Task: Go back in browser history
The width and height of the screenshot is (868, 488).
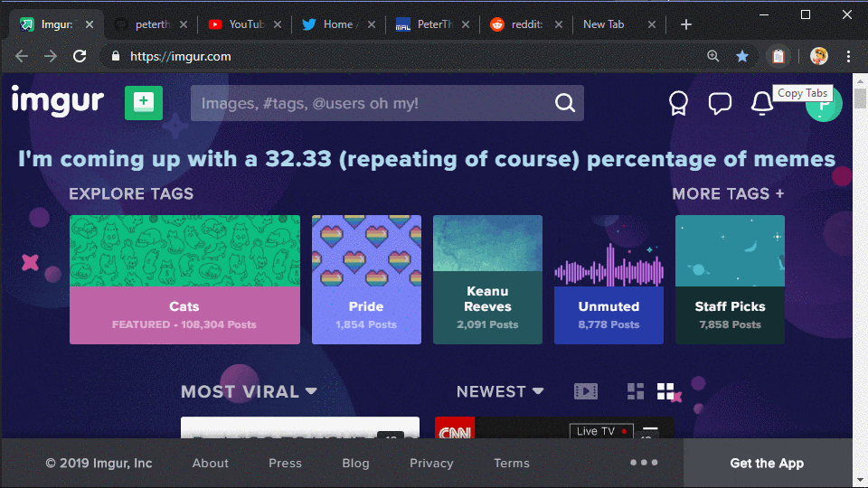Action: coord(22,56)
